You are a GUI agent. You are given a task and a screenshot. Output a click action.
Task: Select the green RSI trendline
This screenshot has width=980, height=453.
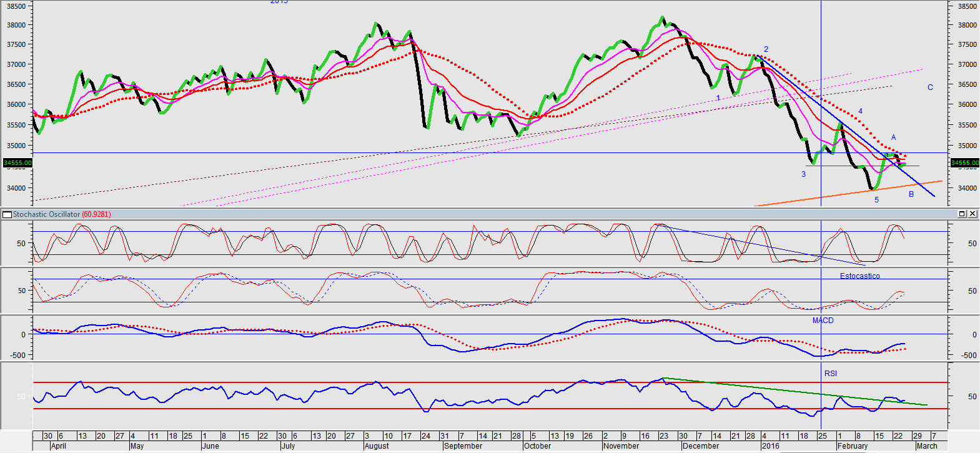[795, 392]
